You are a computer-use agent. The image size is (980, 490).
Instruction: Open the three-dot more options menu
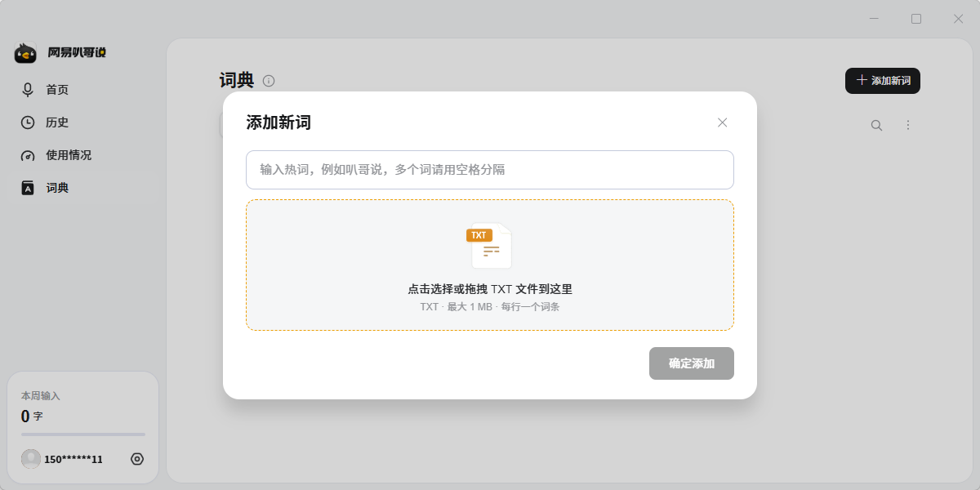click(x=907, y=125)
